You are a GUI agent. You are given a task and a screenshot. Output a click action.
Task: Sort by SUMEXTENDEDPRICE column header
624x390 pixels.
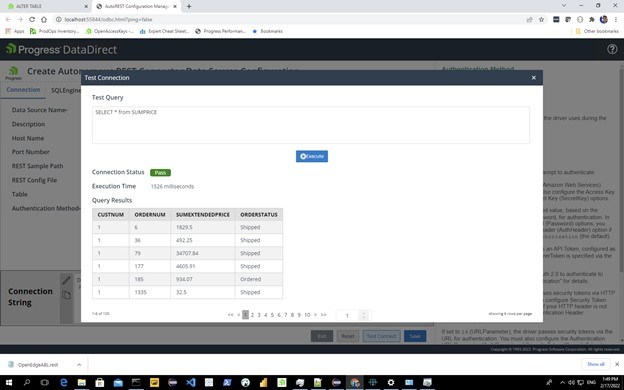pos(203,214)
